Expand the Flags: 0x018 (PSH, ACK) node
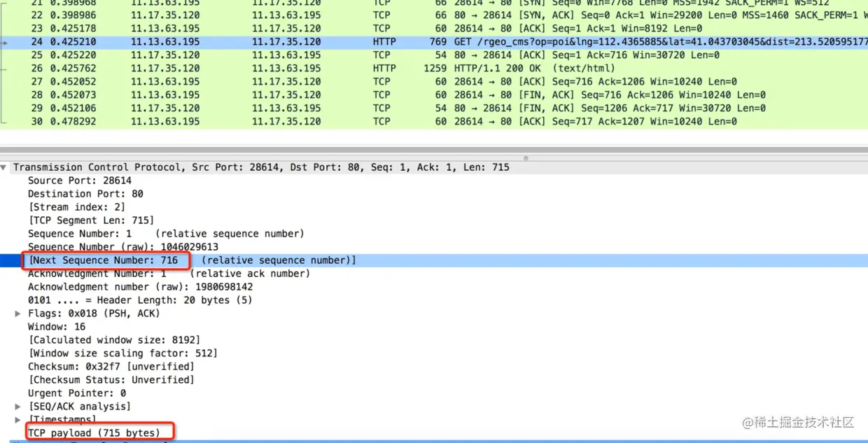The width and height of the screenshot is (868, 443). pyautogui.click(x=18, y=314)
